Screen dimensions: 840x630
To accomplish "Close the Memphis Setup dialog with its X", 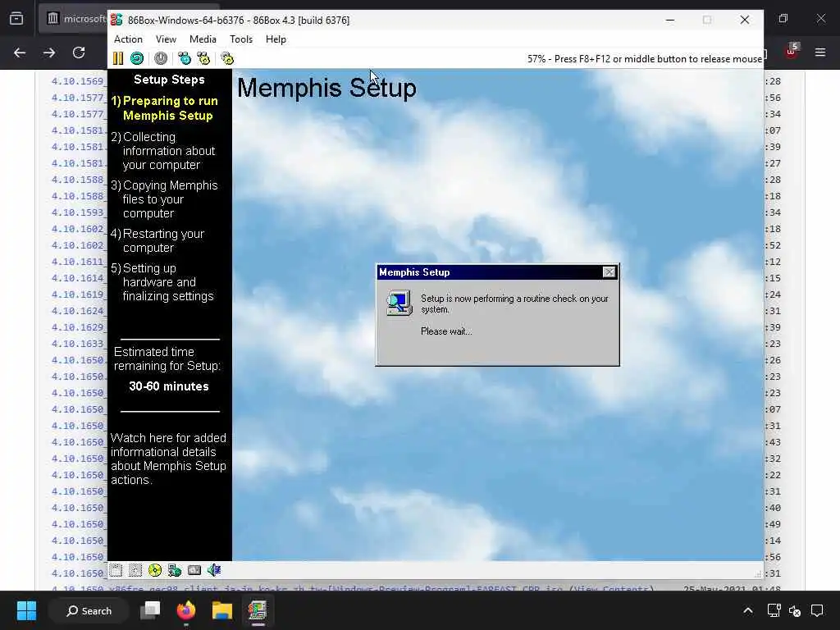I will coord(609,272).
